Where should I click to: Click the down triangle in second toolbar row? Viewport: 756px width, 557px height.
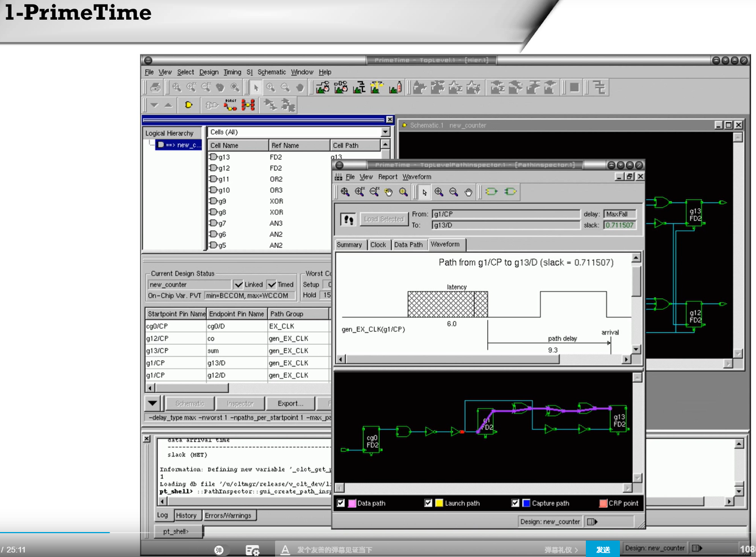[x=154, y=105]
